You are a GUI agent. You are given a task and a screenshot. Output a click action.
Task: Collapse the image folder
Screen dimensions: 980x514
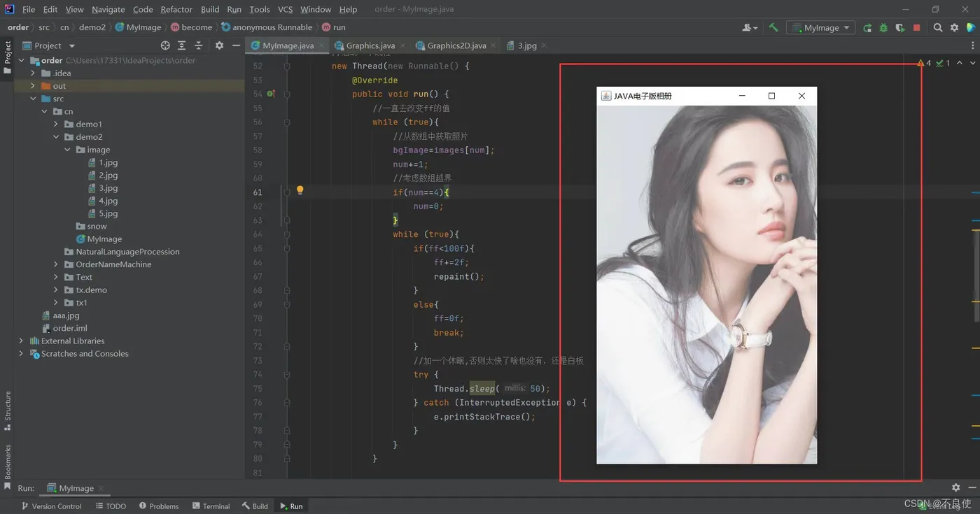point(67,150)
